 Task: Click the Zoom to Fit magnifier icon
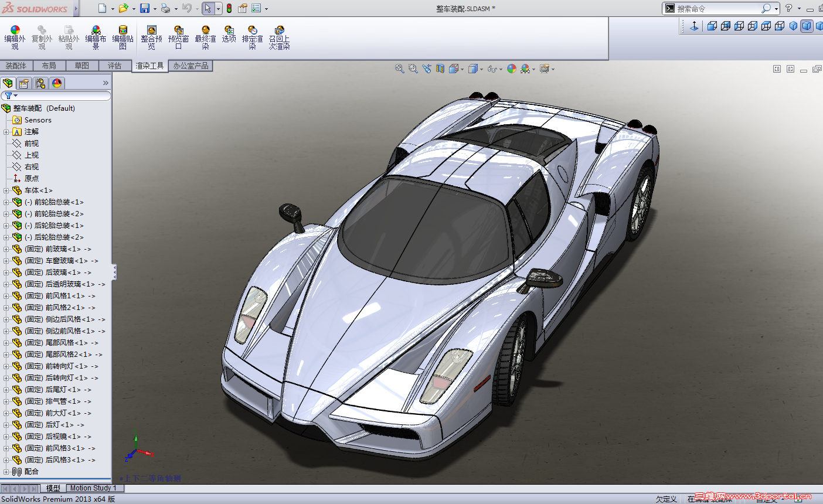399,69
